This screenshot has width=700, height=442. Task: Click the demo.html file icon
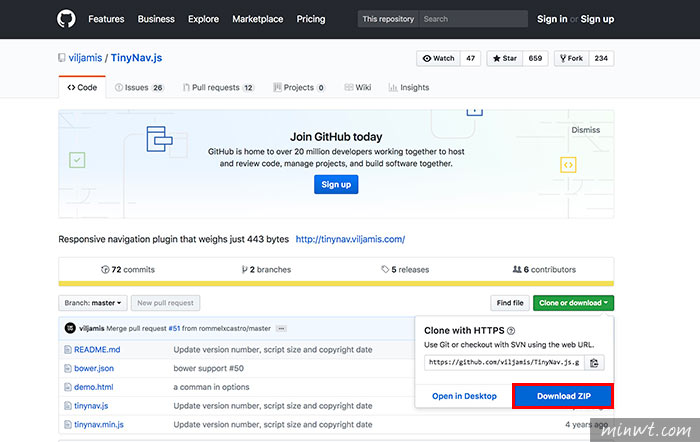coord(68,387)
